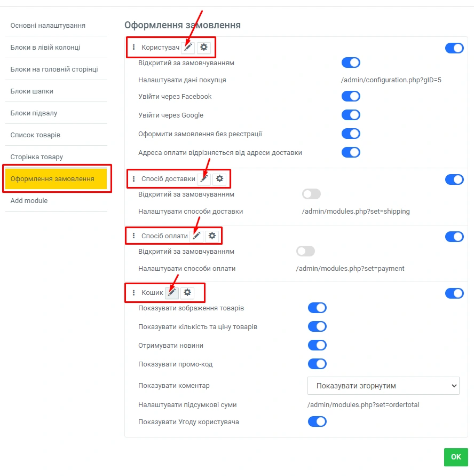This screenshot has width=474, height=476.
Task: Click pencil edit icon for Спосіб доставки
Action: pos(204,178)
